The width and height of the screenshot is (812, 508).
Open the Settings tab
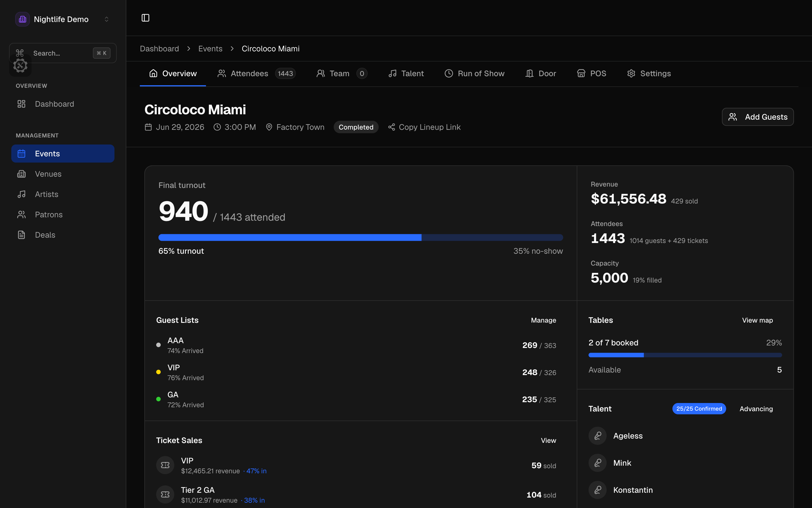click(x=649, y=74)
